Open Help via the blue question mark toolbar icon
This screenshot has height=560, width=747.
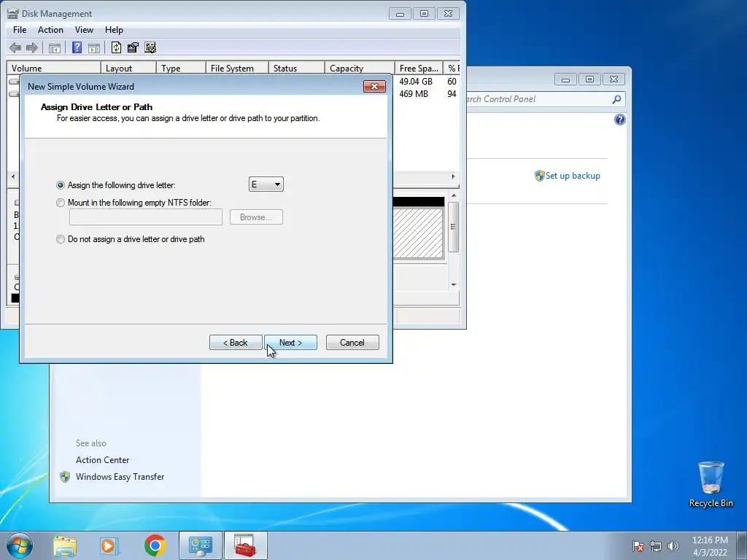(77, 47)
